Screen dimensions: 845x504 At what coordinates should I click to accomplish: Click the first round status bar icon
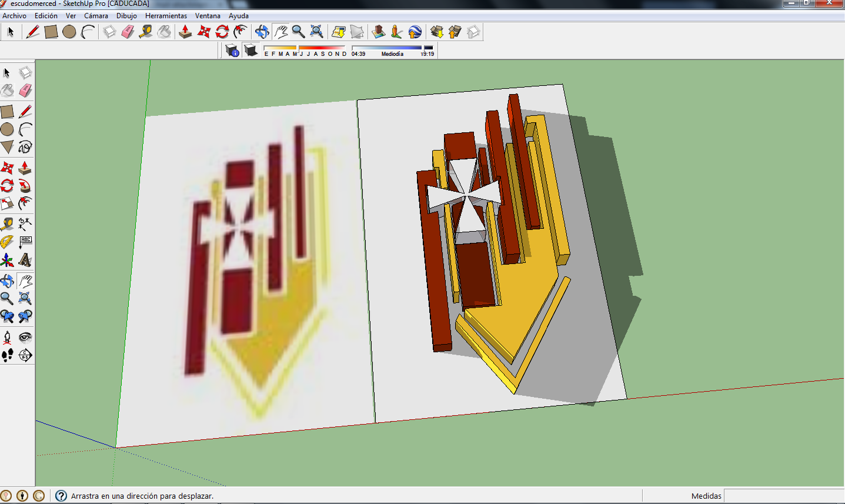click(6, 496)
